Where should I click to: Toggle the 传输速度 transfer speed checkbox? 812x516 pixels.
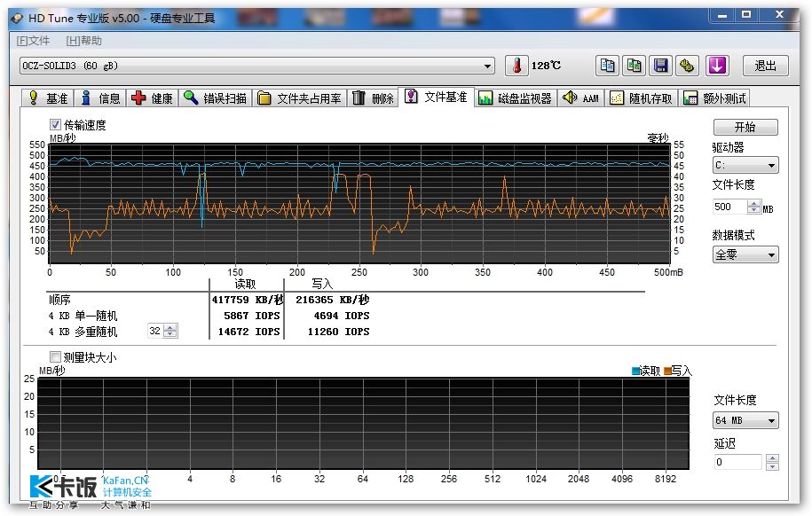coord(55,125)
